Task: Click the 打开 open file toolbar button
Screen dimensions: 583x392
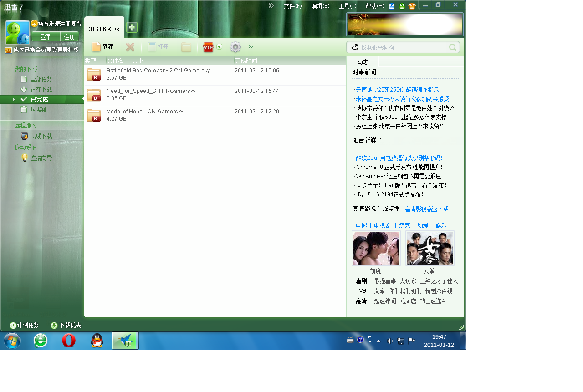Action: (158, 47)
